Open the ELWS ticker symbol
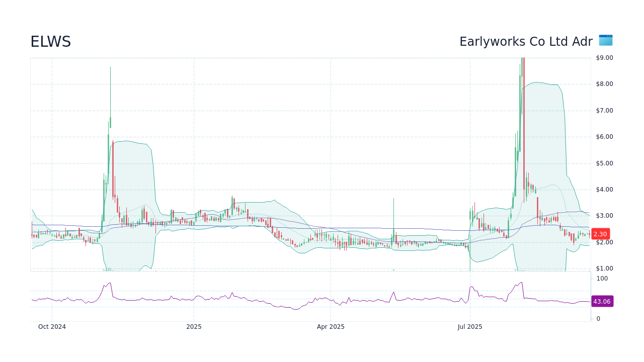644x362 pixels. [50, 41]
